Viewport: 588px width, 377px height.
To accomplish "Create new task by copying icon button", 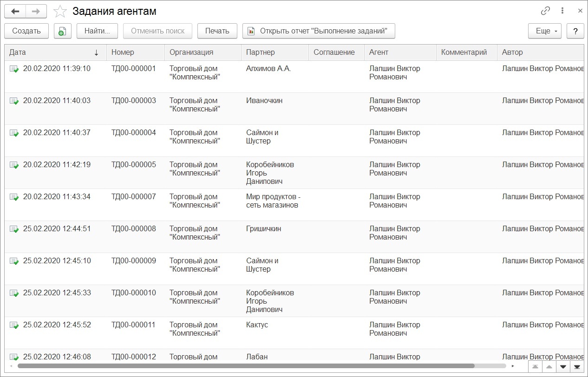I will tap(62, 31).
